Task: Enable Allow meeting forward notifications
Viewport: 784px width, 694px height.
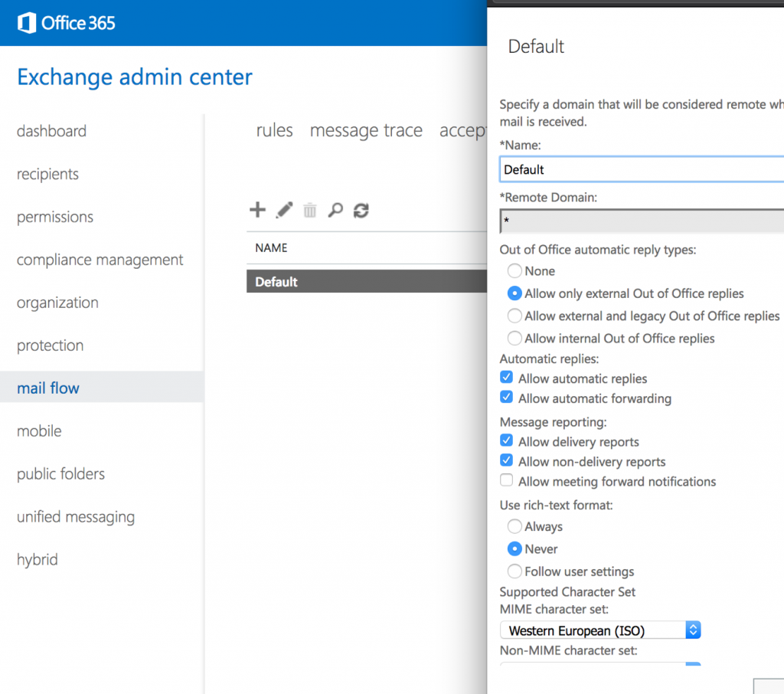Action: click(507, 480)
